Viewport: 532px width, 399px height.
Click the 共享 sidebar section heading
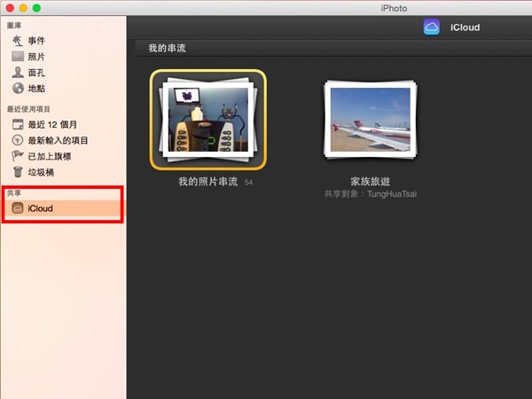pos(14,193)
